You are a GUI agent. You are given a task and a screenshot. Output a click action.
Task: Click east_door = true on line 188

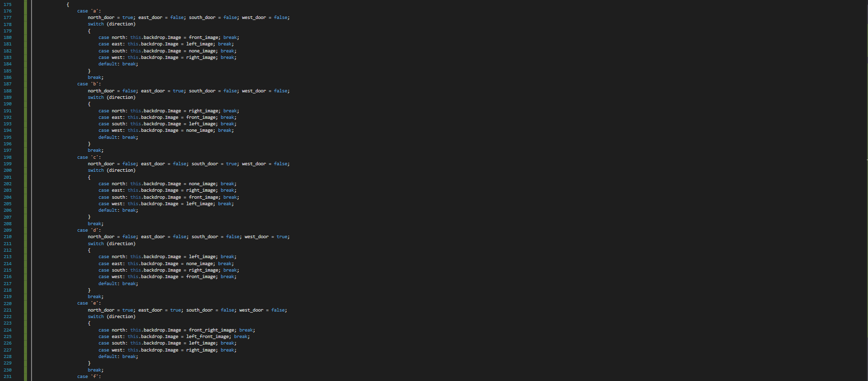[162, 91]
